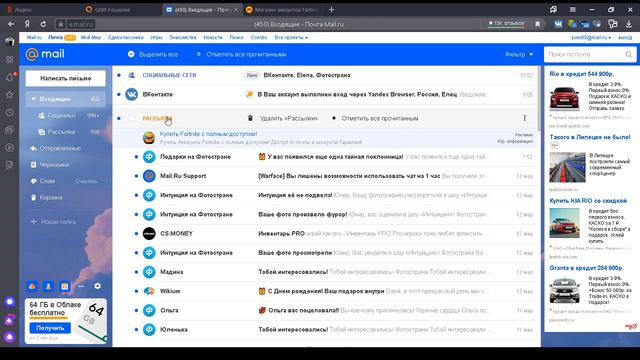Click the three-dots icon beside settings gear

(81, 286)
